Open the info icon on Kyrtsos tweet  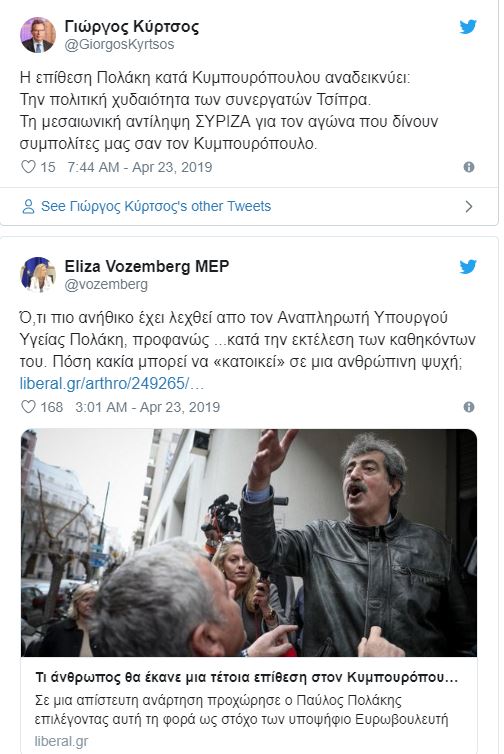pyautogui.click(x=468, y=167)
